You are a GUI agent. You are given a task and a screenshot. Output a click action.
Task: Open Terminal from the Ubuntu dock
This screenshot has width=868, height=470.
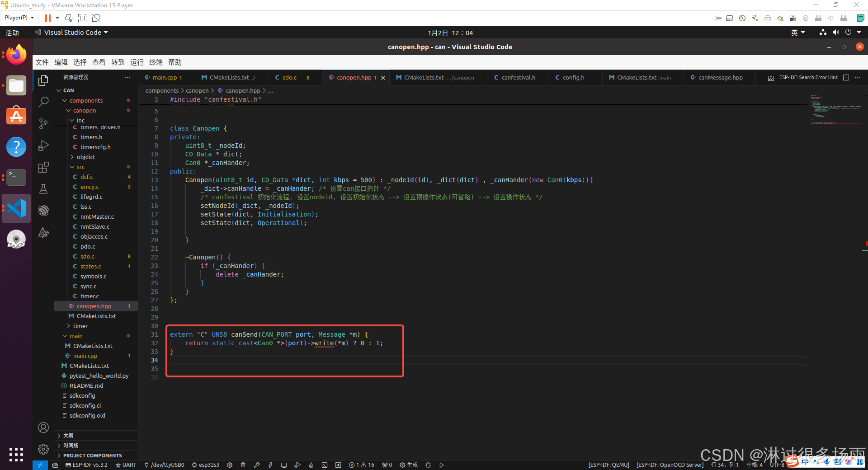(16, 178)
